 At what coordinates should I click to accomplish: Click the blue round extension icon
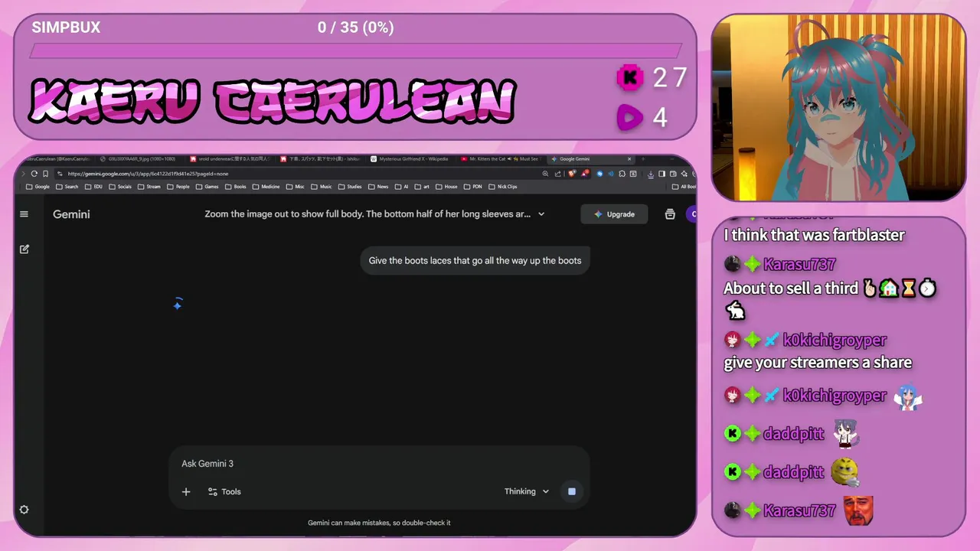click(x=599, y=174)
